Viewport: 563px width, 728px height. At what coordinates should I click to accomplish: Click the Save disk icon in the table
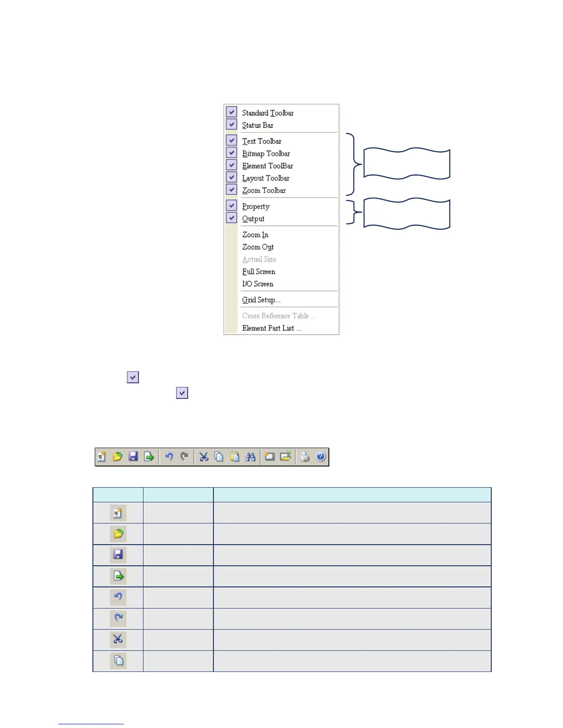(118, 555)
